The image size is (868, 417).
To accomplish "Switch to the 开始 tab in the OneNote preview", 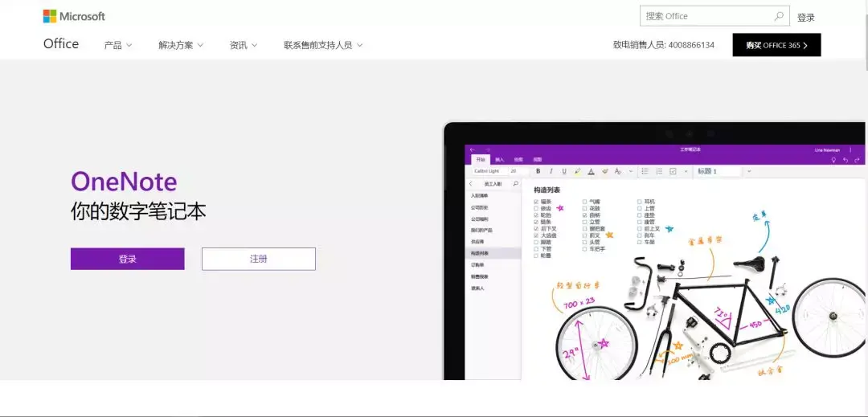I will (x=481, y=160).
